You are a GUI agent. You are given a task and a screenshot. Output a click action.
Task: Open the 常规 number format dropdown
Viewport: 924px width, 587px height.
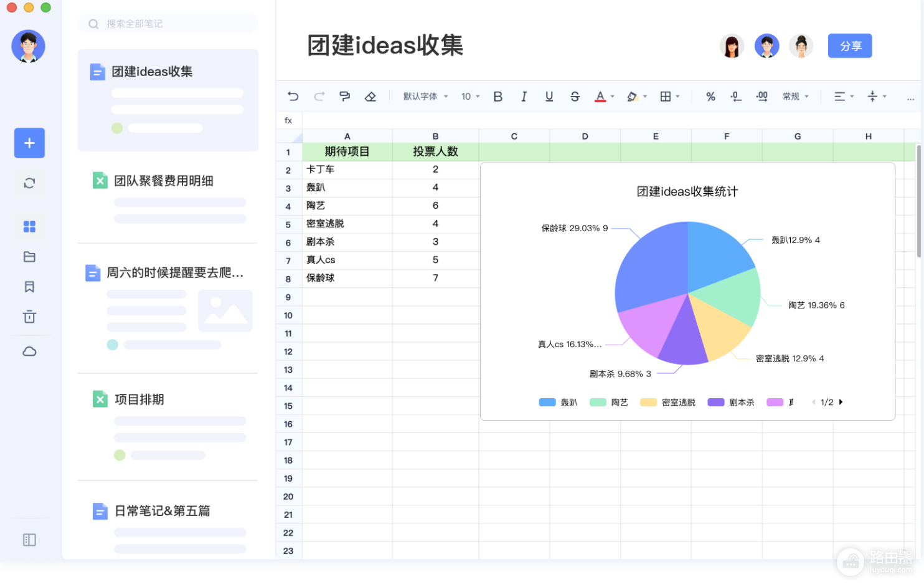(x=796, y=97)
